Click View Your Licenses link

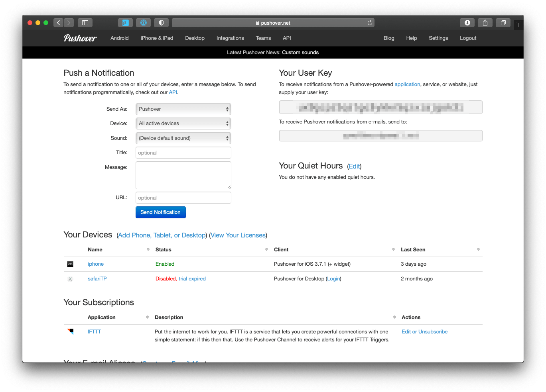pos(238,235)
